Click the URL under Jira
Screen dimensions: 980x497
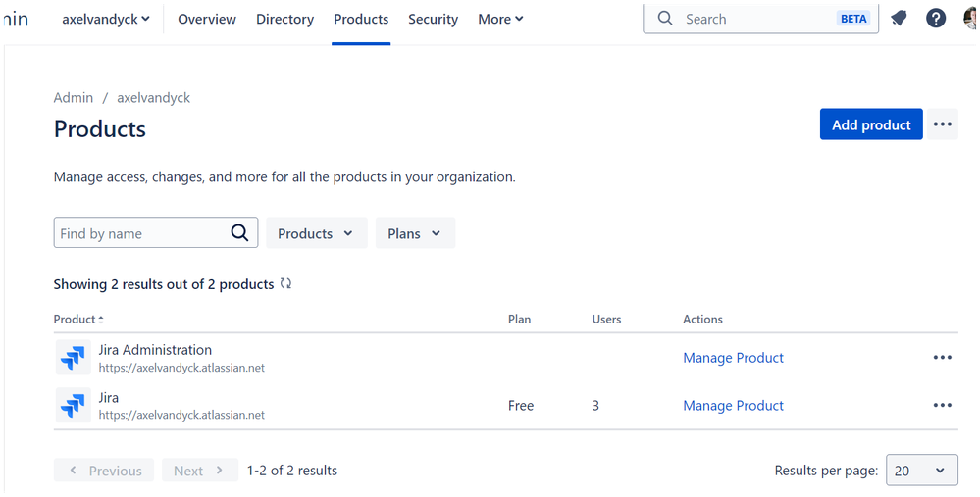tap(181, 415)
